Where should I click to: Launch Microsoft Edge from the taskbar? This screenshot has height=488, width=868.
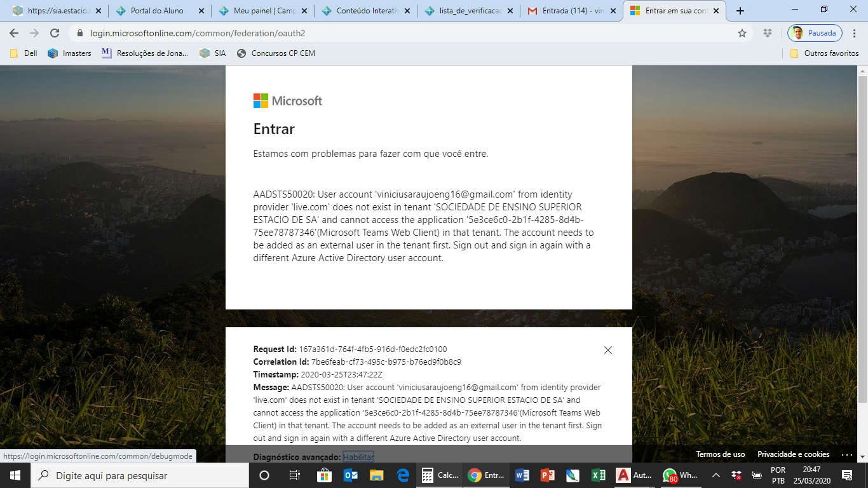[402, 475]
